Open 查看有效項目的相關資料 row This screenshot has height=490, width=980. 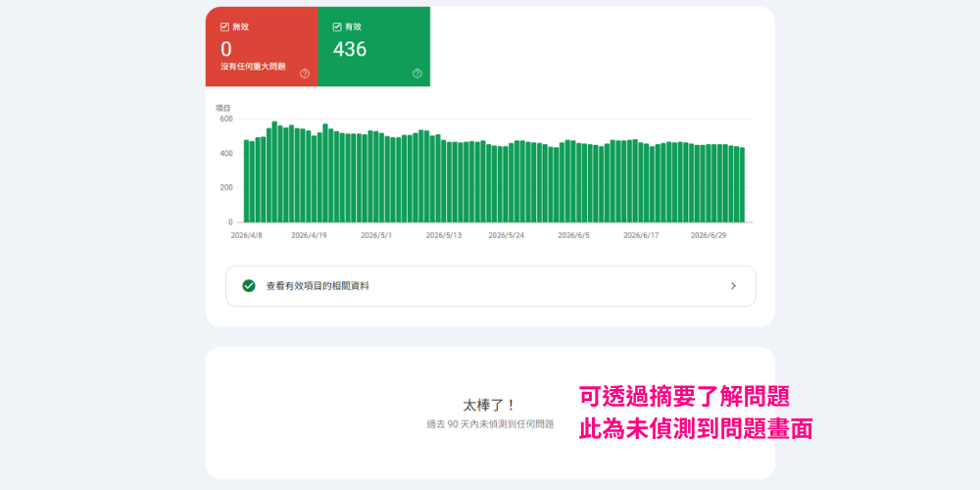(x=491, y=286)
